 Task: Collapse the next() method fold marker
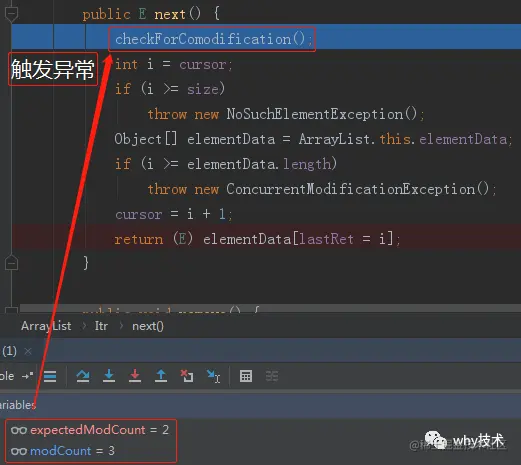tap(11, 14)
